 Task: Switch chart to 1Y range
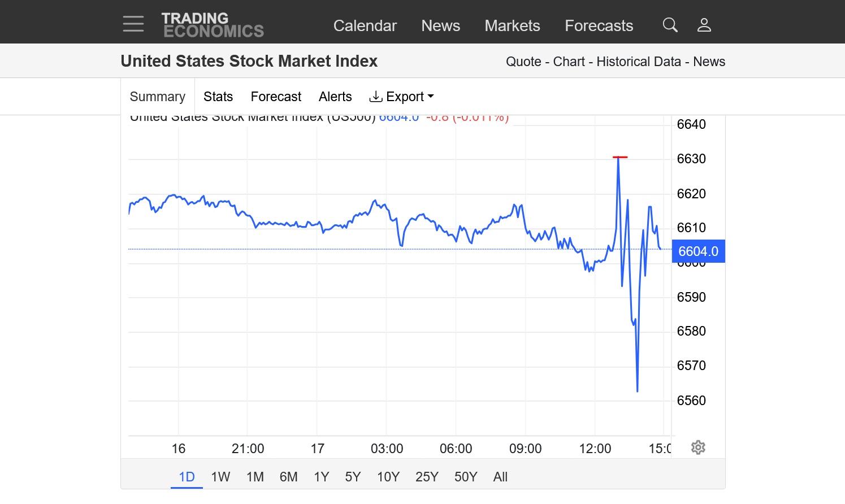(322, 477)
